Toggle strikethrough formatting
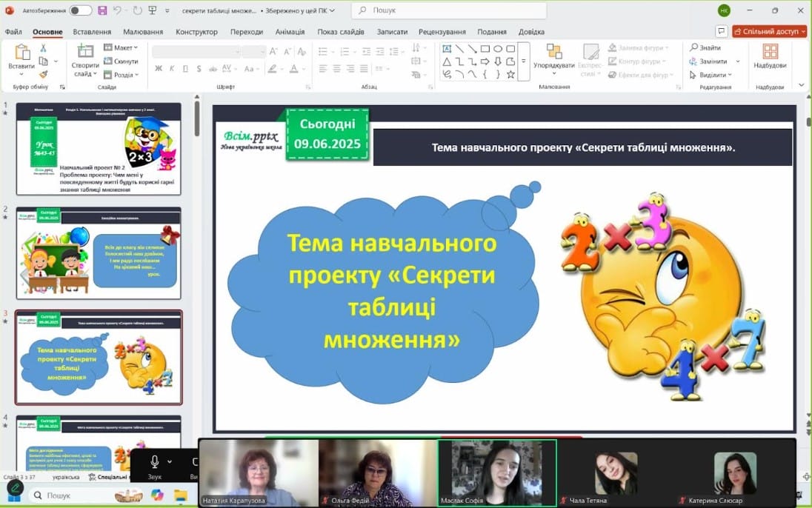 point(213,68)
